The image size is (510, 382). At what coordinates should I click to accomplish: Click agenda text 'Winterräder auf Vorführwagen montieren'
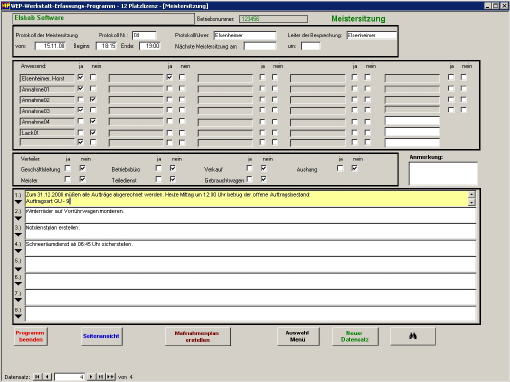click(x=75, y=211)
